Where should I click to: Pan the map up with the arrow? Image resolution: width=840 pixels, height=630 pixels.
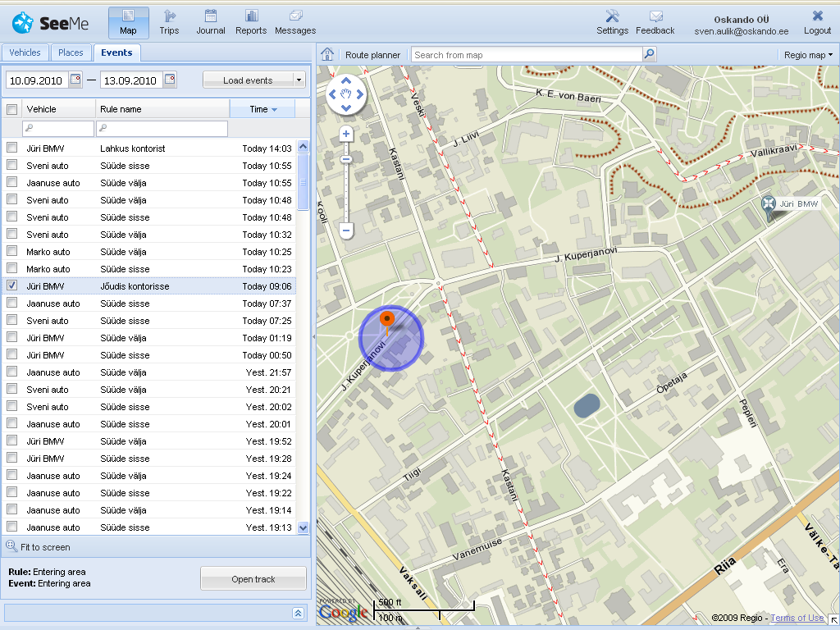pos(346,80)
